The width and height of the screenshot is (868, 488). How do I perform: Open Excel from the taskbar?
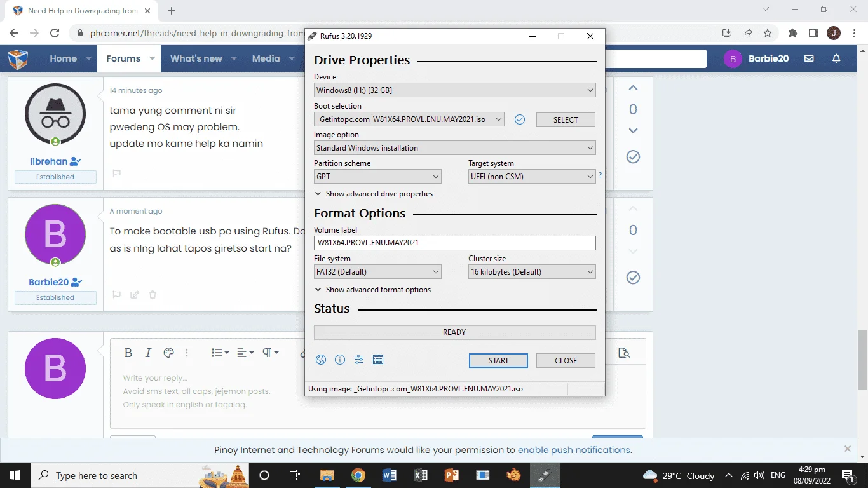pos(420,475)
